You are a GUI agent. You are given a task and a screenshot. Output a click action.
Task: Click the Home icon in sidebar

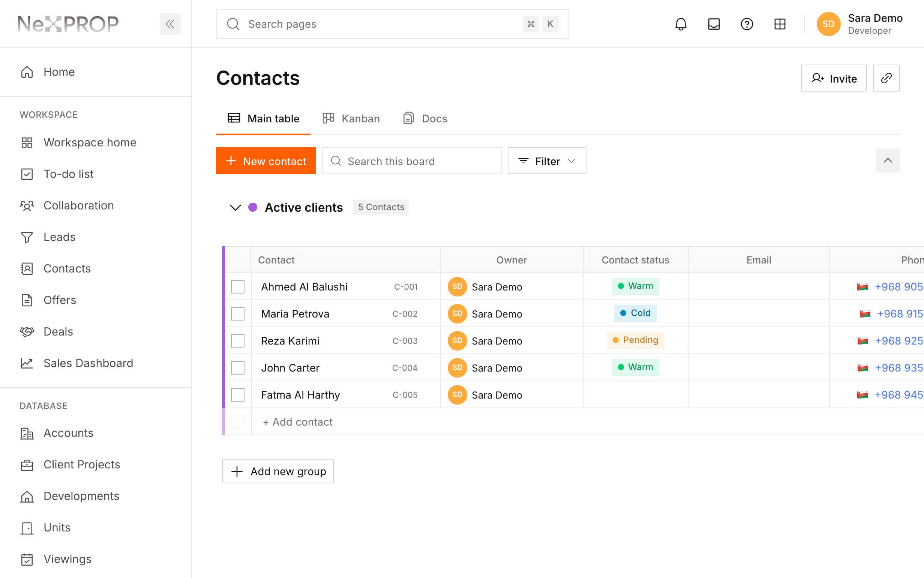27,72
